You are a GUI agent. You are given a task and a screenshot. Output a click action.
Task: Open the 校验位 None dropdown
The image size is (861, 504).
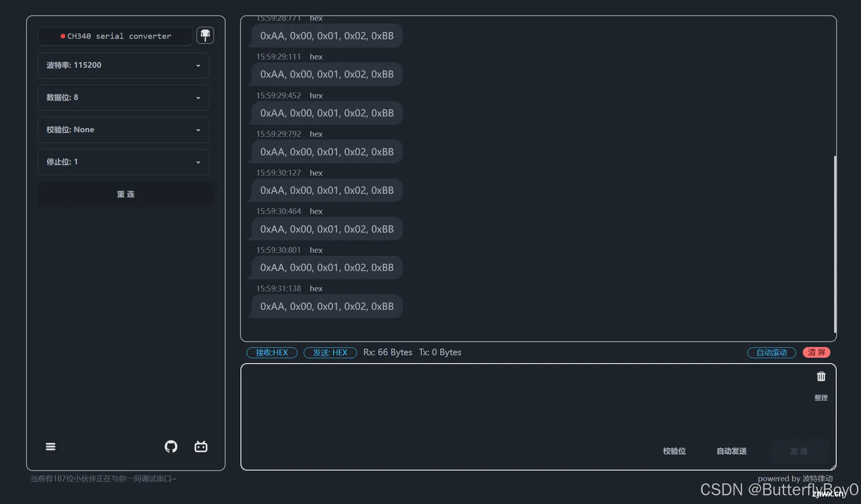(123, 130)
